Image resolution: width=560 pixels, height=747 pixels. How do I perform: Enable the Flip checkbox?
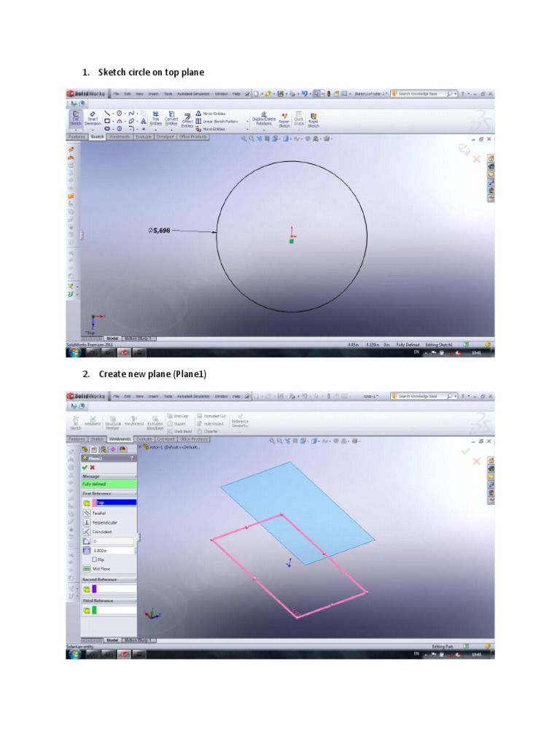tap(94, 560)
